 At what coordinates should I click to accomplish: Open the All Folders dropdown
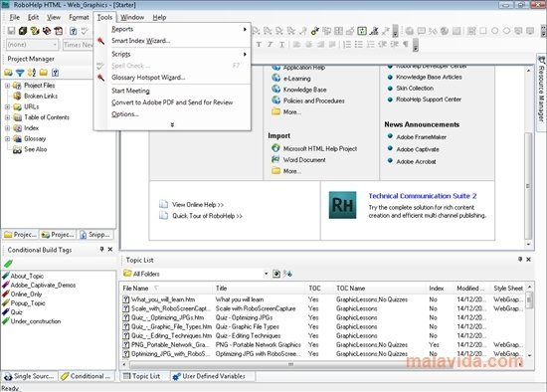pos(266,274)
